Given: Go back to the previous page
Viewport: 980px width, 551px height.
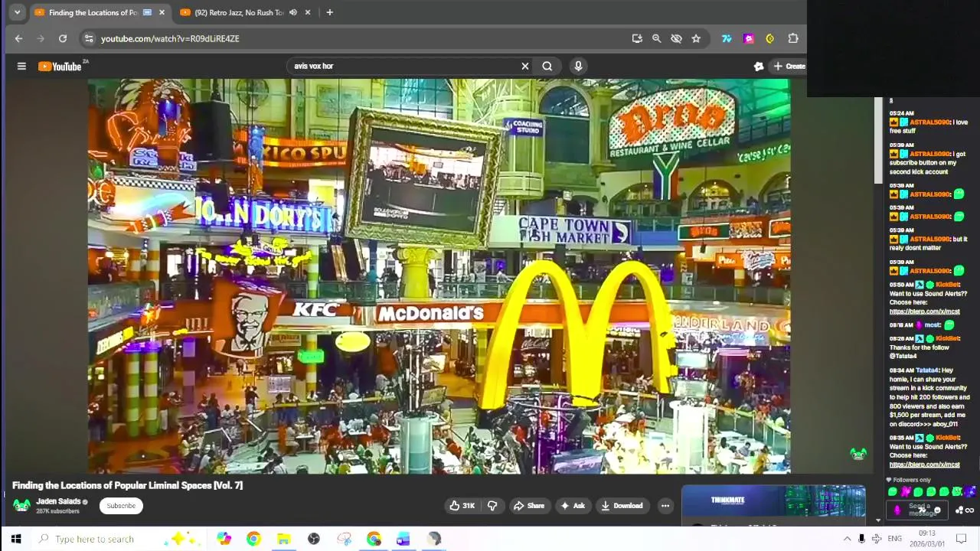Looking at the screenshot, I should pyautogui.click(x=18, y=38).
